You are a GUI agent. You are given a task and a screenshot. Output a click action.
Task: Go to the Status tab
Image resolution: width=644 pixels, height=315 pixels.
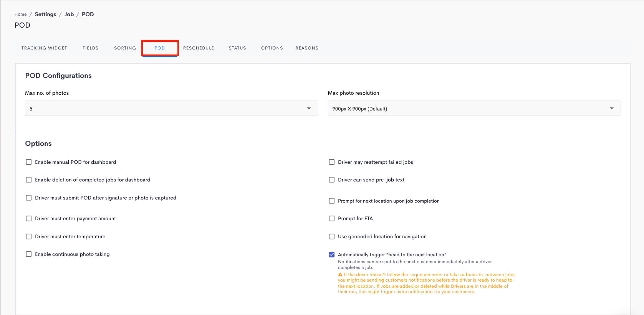tap(237, 48)
